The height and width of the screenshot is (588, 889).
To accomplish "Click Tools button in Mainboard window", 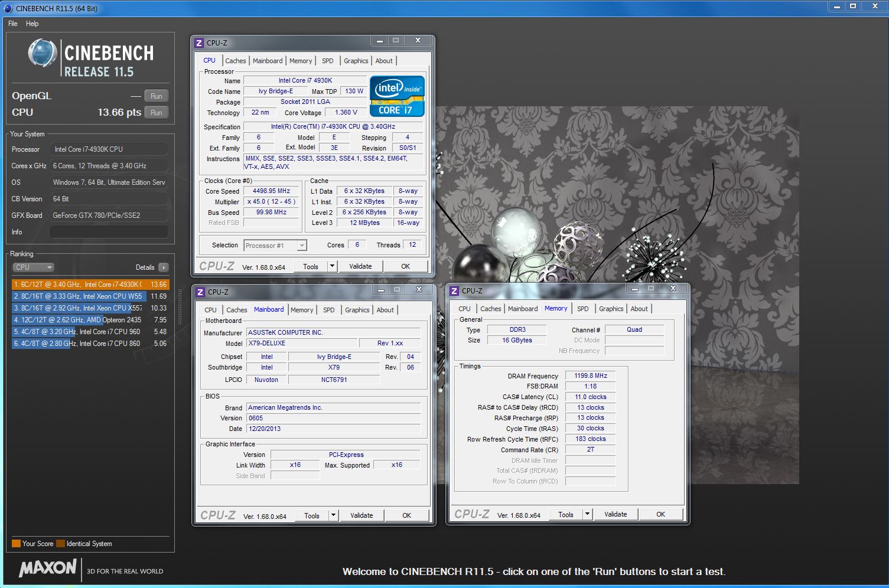I will coord(312,515).
